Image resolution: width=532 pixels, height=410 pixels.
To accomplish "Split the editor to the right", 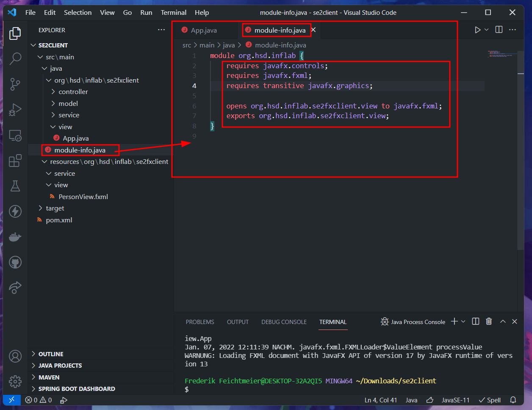I will click(499, 30).
